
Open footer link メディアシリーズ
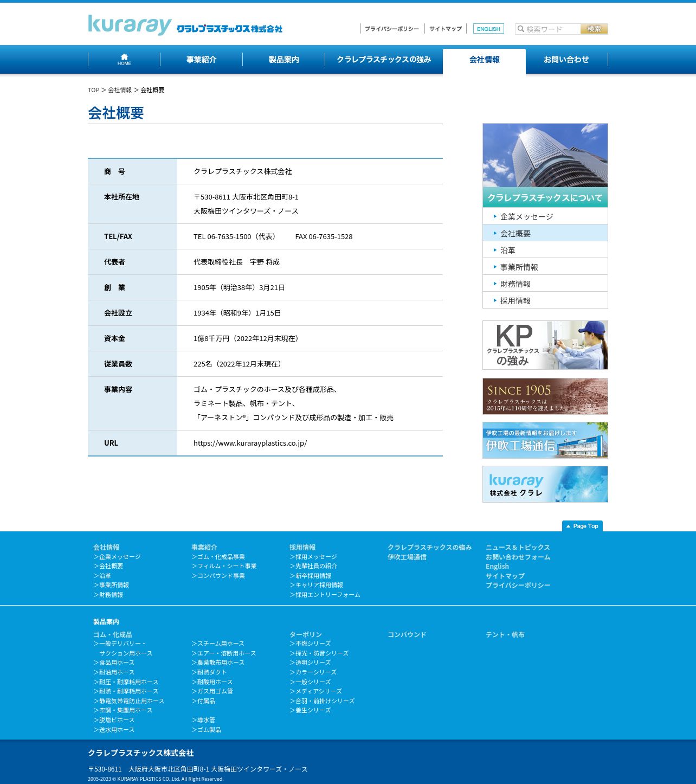[316, 691]
